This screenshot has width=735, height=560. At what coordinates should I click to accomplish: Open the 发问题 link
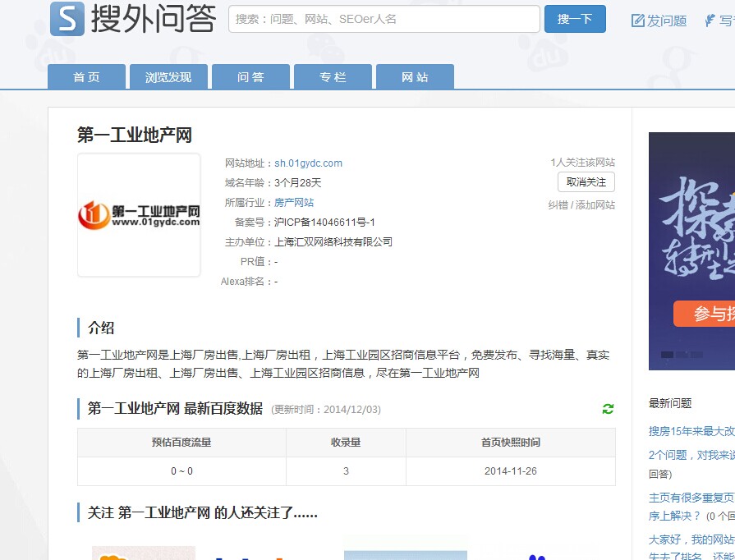[x=667, y=21]
